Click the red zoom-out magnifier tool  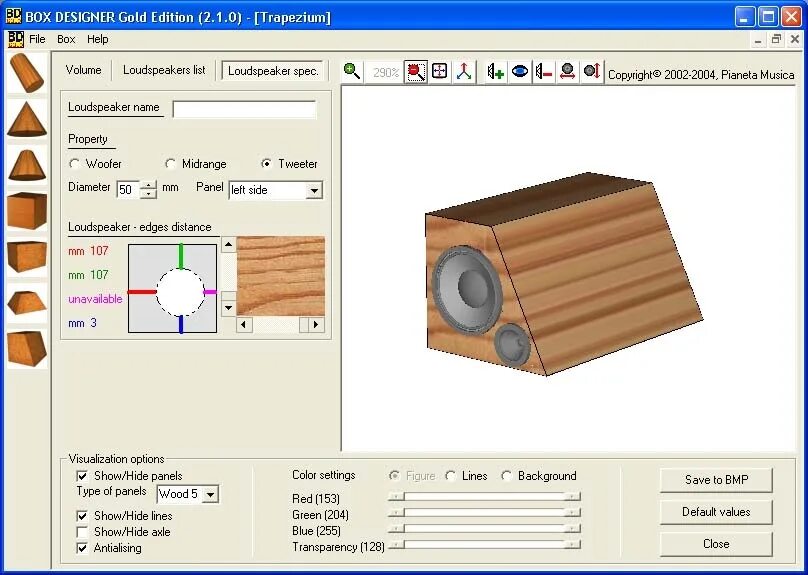415,72
